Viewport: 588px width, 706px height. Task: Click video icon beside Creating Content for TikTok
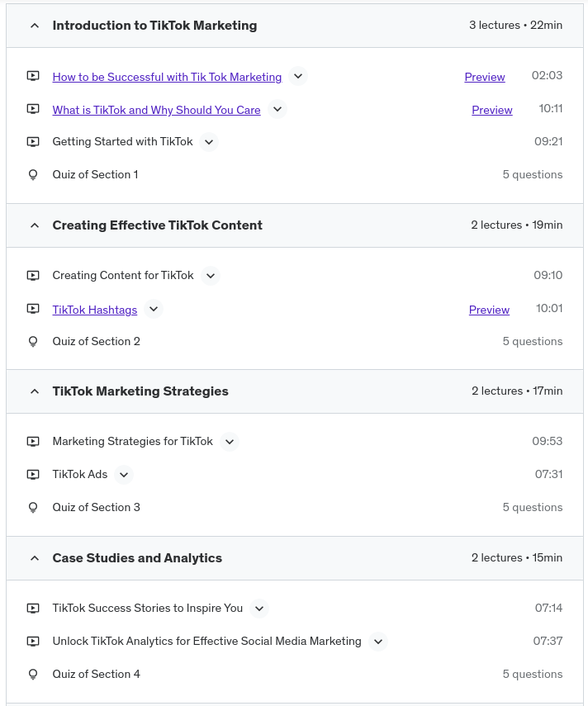coord(33,276)
